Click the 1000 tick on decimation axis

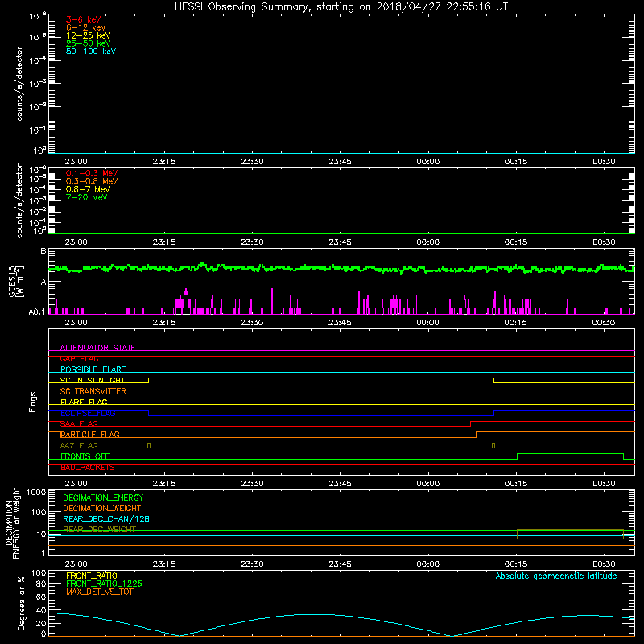(36, 493)
